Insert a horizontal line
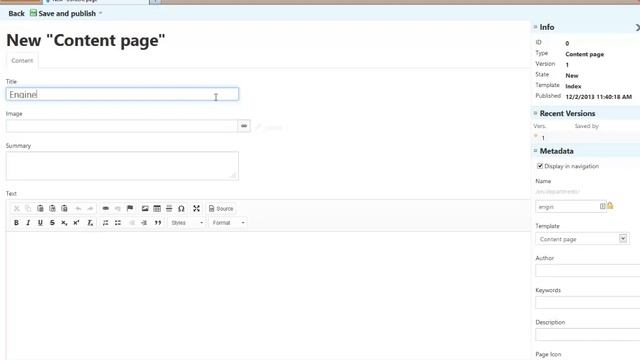640x360 pixels. pyautogui.click(x=169, y=209)
